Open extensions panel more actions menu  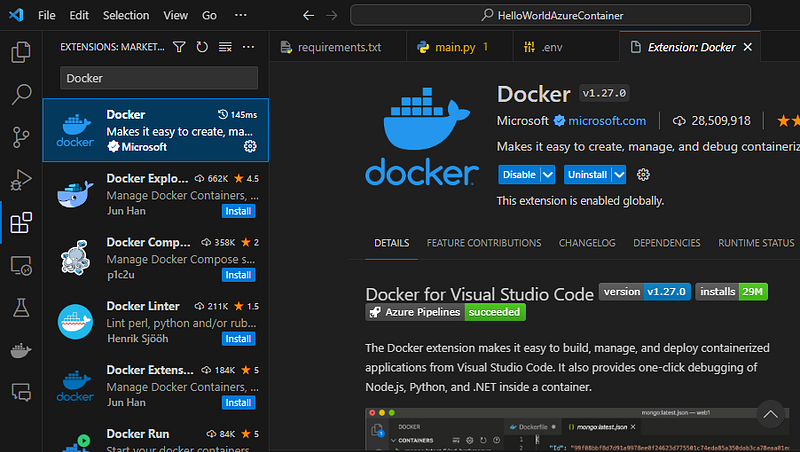tap(248, 47)
